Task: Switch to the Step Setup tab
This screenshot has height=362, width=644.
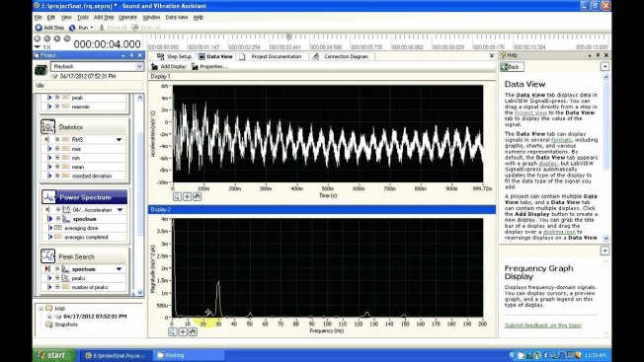Action: pyautogui.click(x=175, y=56)
